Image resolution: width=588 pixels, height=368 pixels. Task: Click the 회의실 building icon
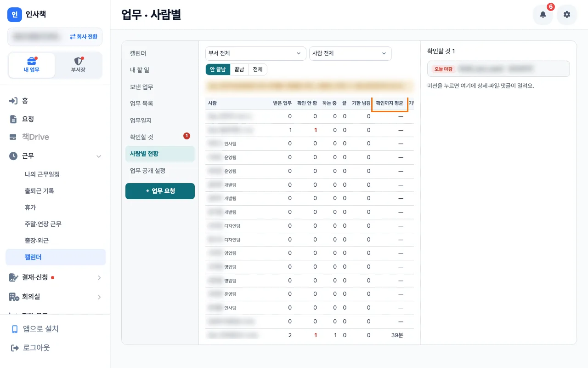[x=14, y=297]
